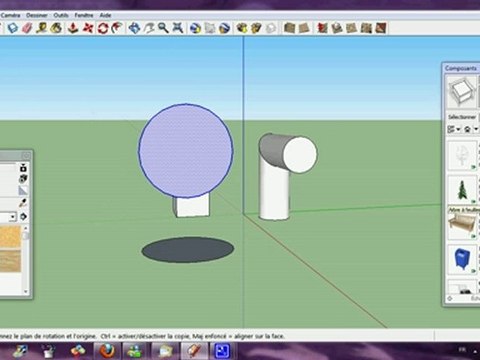Select the Push/Pull tool
The height and width of the screenshot is (360, 480).
pos(73,28)
